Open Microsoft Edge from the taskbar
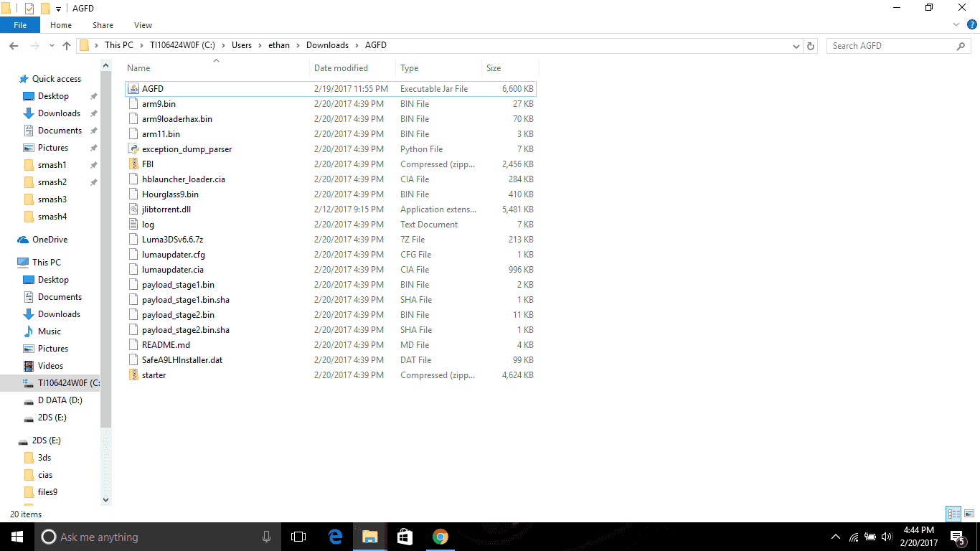 click(x=335, y=537)
